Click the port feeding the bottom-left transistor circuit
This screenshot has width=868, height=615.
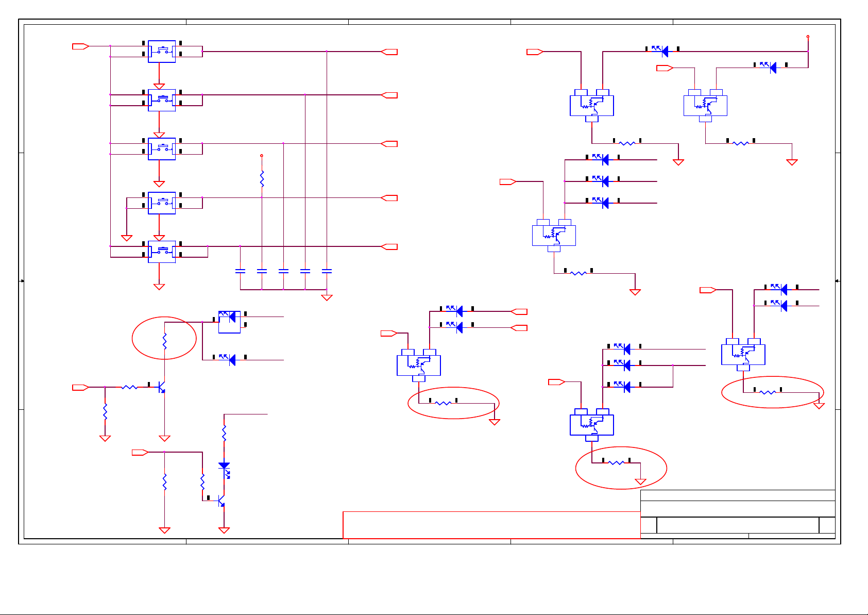point(140,452)
